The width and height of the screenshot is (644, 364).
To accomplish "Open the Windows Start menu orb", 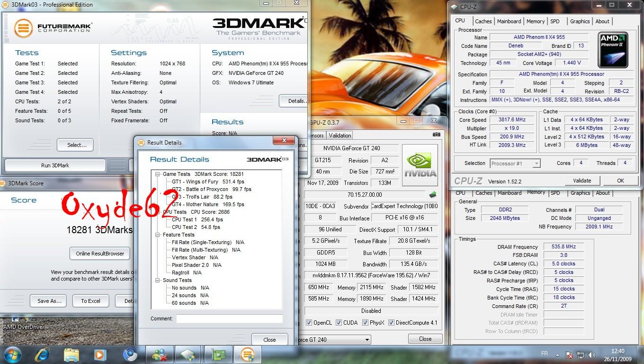I will pos(13,354).
